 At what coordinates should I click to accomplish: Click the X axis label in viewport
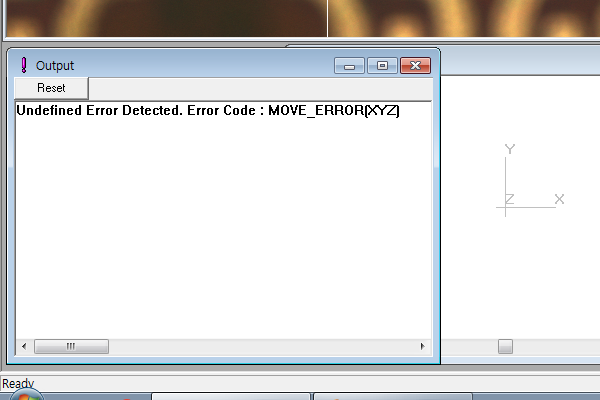pyautogui.click(x=559, y=199)
